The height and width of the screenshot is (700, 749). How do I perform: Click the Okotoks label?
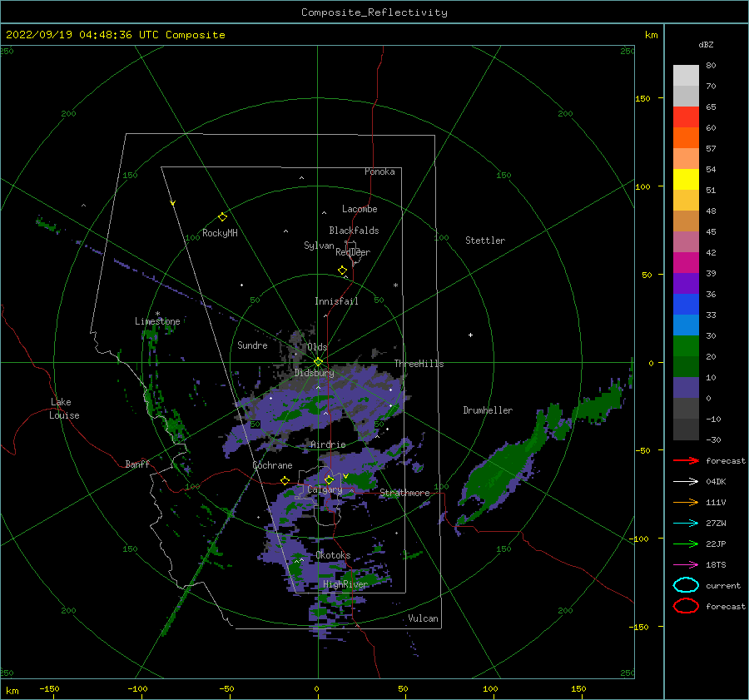coord(333,555)
